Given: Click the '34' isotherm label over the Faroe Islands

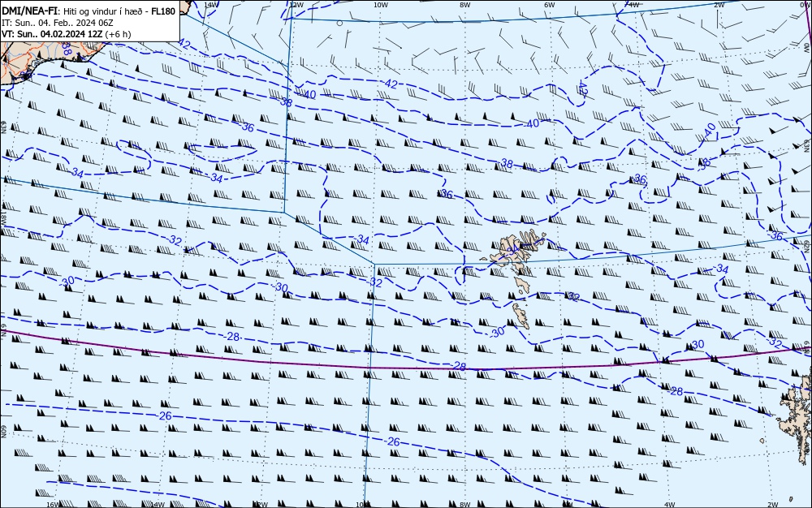Looking at the screenshot, I should (512, 251).
